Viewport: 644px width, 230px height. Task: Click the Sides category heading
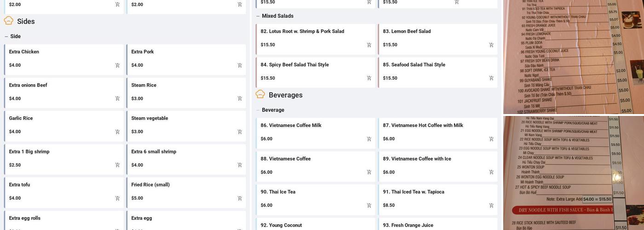26,21
